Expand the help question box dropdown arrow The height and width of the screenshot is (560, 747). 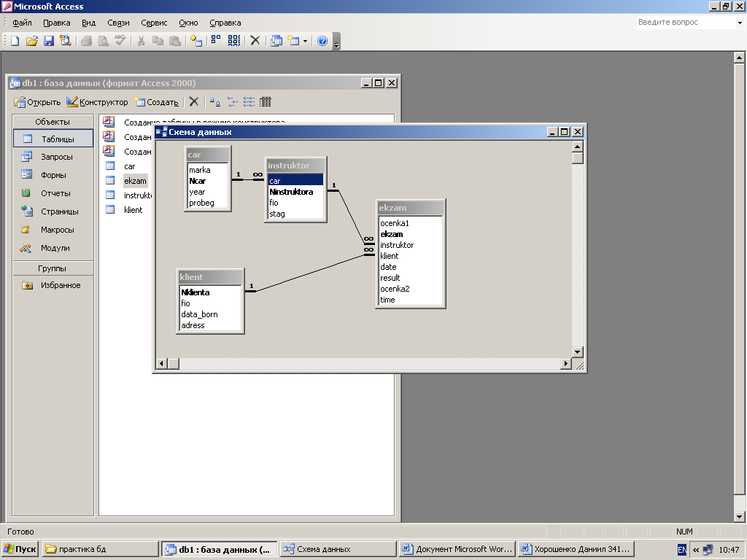tap(740, 23)
